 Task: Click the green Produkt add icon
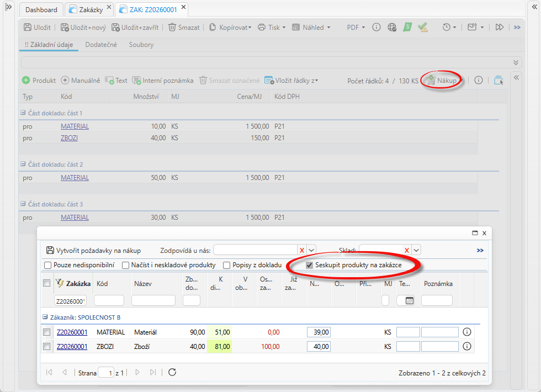[x=26, y=81]
